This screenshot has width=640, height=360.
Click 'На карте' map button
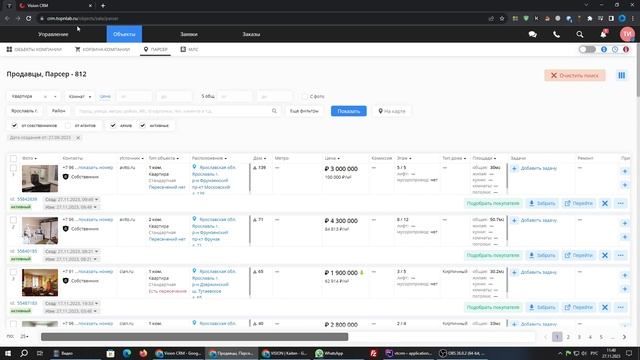pyautogui.click(x=392, y=111)
